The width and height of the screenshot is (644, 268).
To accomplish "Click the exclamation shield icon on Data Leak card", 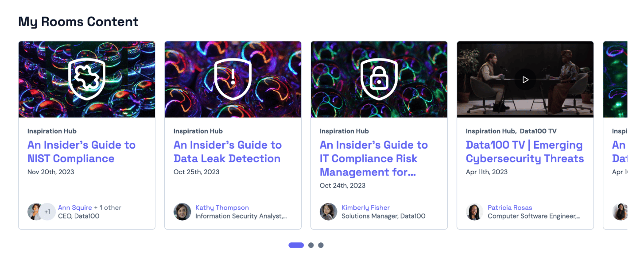I will coord(233,79).
